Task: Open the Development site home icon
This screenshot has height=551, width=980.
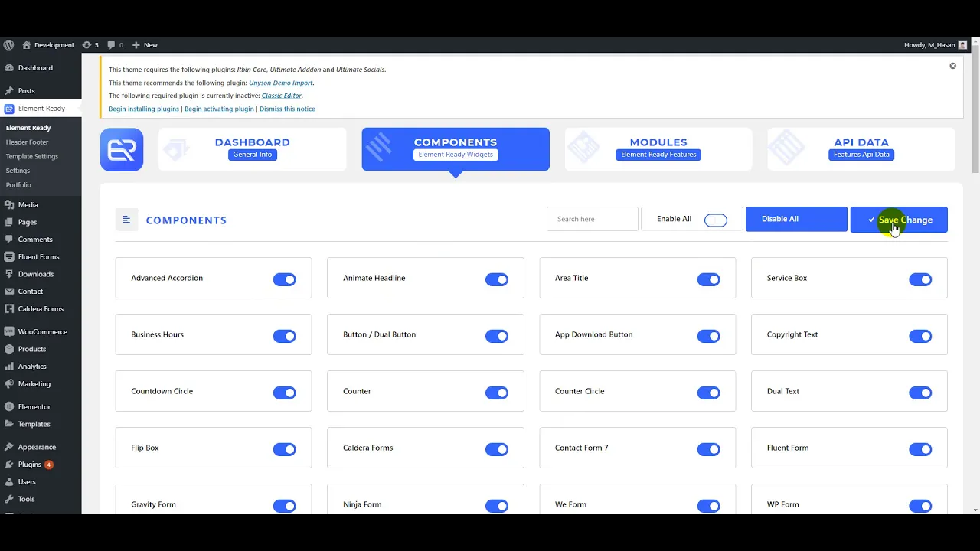Action: click(27, 45)
